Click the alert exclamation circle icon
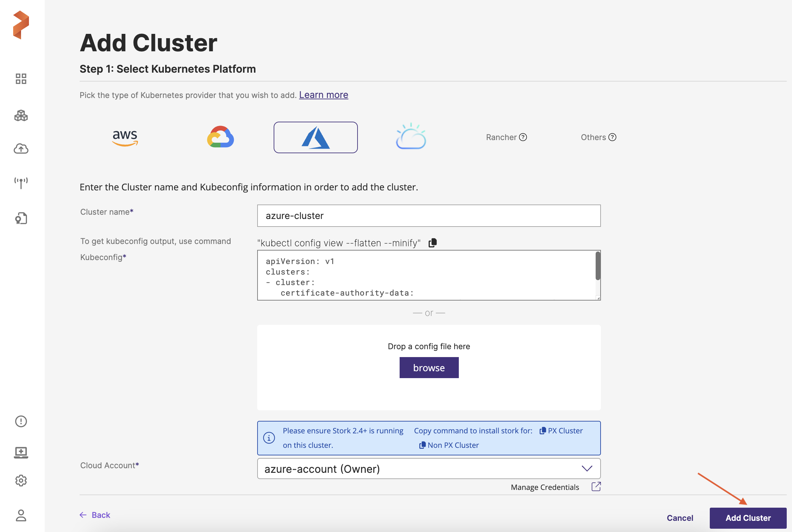Viewport: 792px width, 532px height. coord(21,421)
